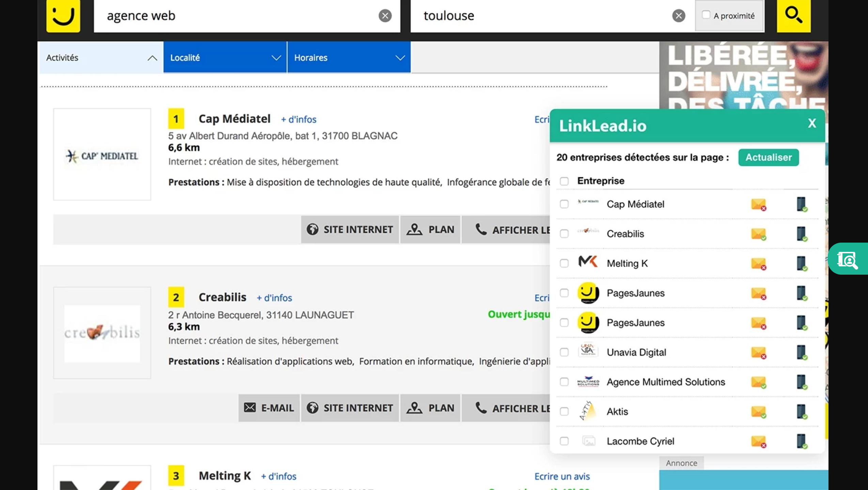Click Unavia Digital logo in LinkLead list
Image resolution: width=868 pixels, height=490 pixels.
(x=588, y=350)
